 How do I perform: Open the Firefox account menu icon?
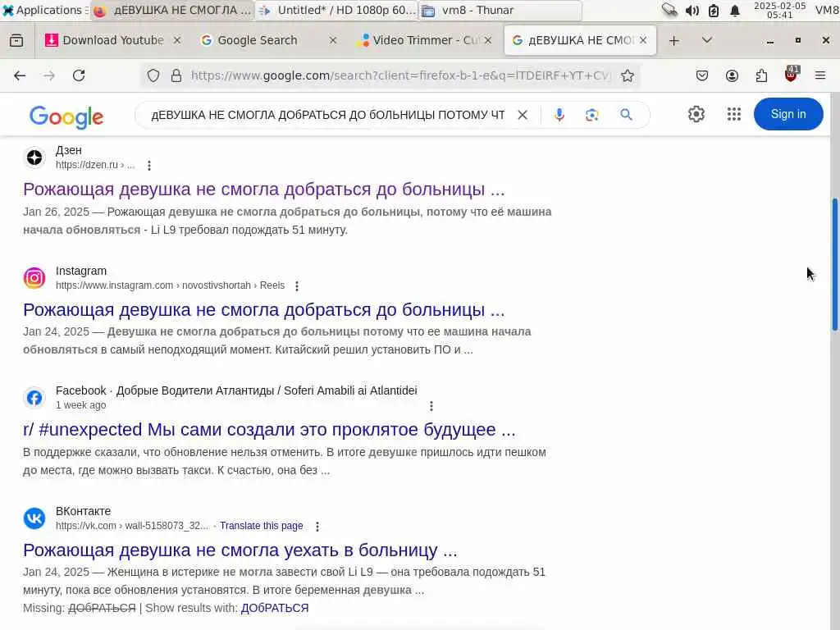[732, 75]
